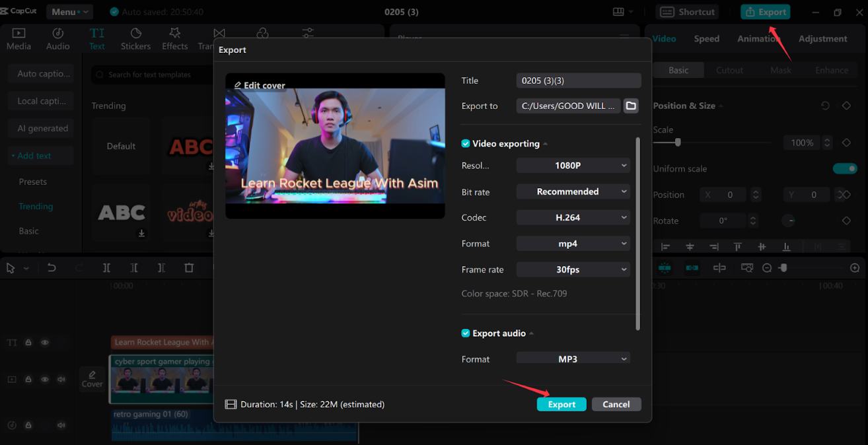Zoom in the timeline

(x=855, y=268)
